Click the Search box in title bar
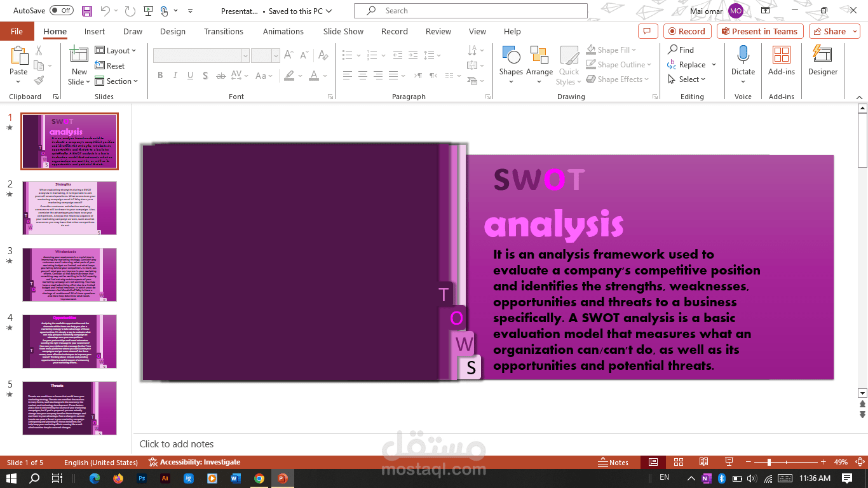Viewport: 868px width, 488px height. point(471,11)
